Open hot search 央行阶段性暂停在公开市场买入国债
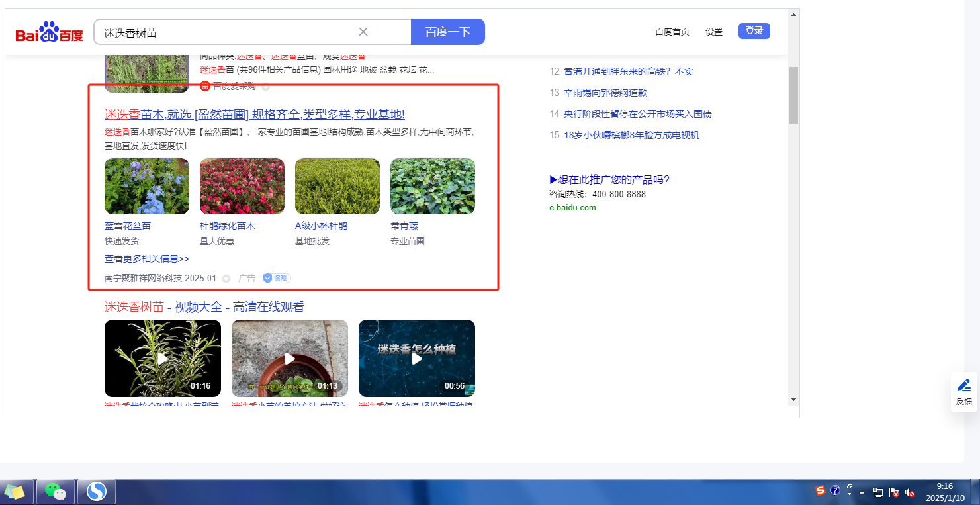The height and width of the screenshot is (505, 980). point(638,114)
